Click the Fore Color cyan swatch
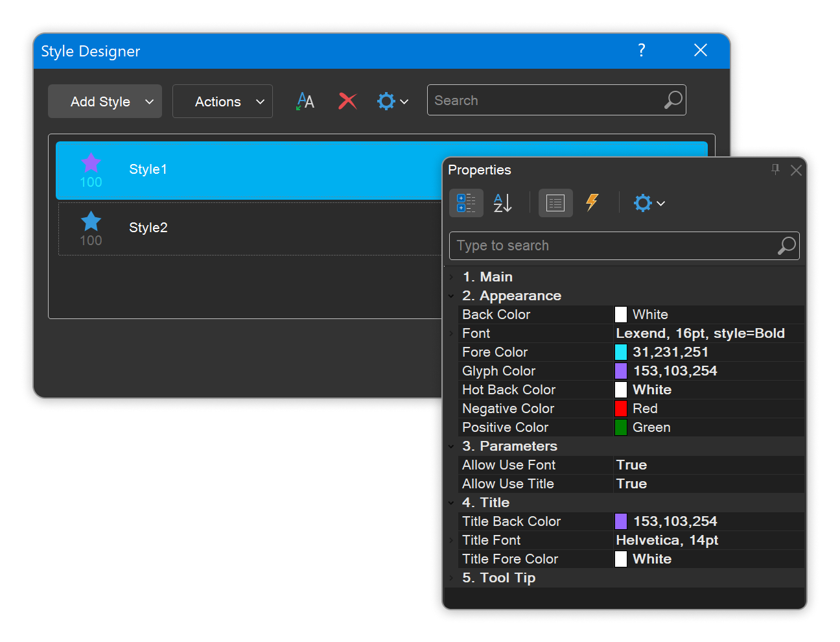840x642 pixels. tap(621, 352)
